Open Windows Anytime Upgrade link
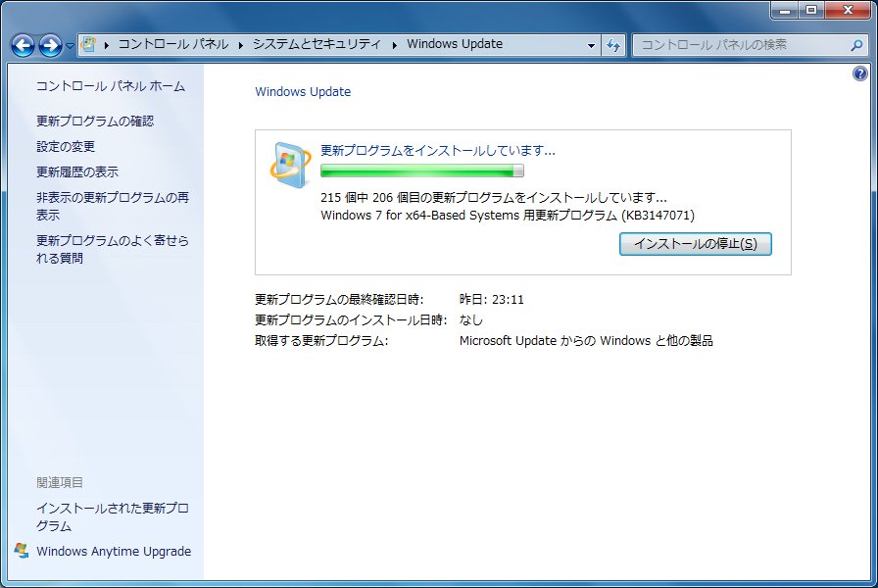Viewport: 878px width, 588px height. click(114, 552)
